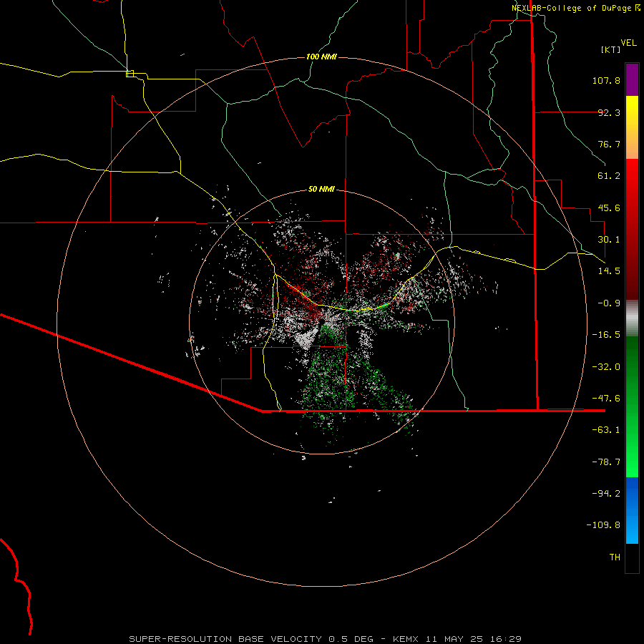Screen dimensions: 644x644
Task: Click the "NEXLAB-College of DuPage" header text
Action: coord(572,8)
